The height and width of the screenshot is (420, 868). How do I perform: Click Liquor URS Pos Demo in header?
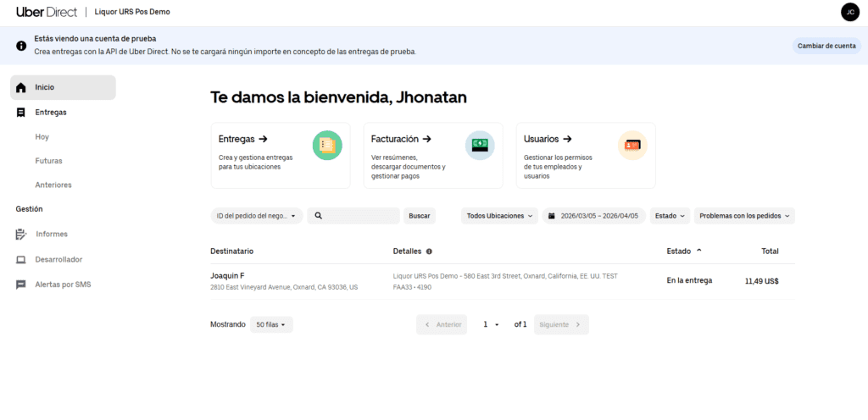point(132,12)
